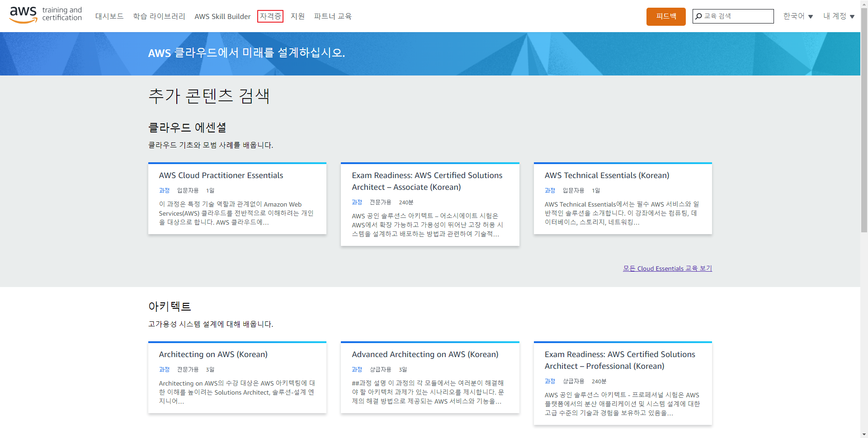Open Exam Readiness Solutions Architect Associate course

click(427, 181)
